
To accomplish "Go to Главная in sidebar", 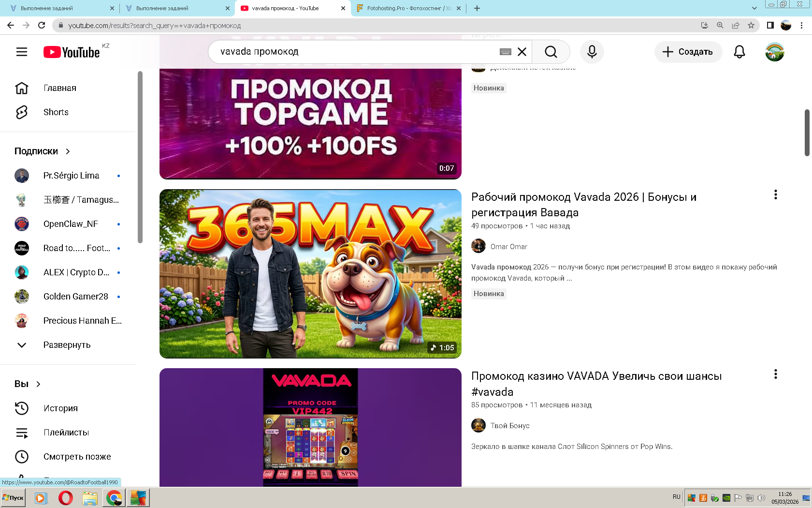I will pos(59,88).
